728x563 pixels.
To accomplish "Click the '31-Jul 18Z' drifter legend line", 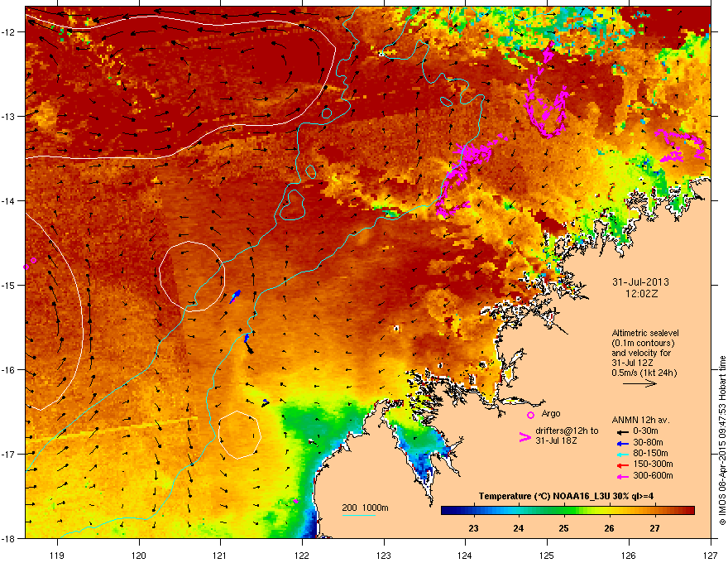I will [x=556, y=440].
